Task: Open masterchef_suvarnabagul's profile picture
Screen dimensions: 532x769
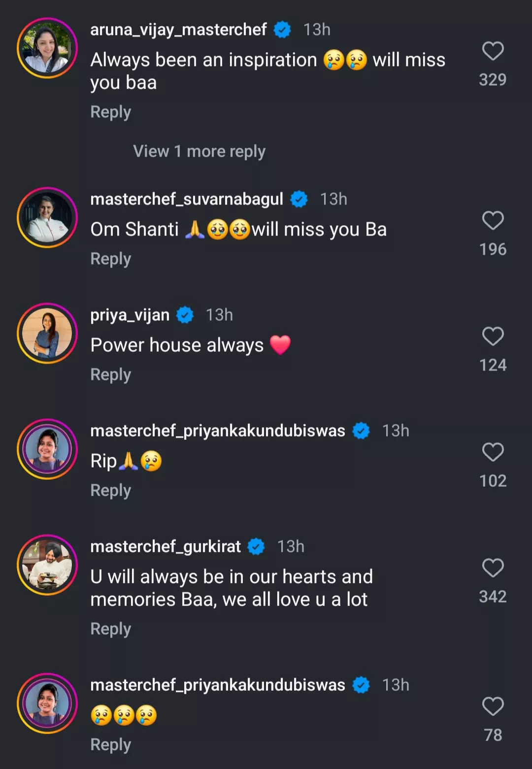Action: 47,217
